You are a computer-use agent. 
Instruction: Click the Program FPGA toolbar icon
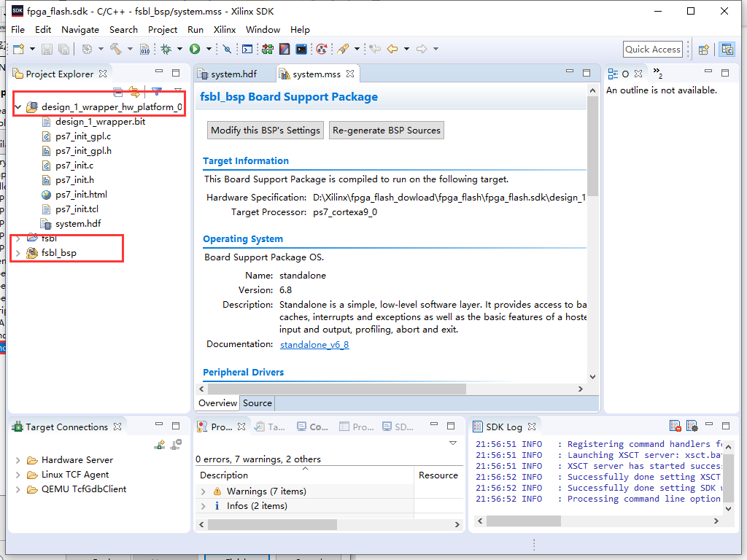tap(268, 49)
